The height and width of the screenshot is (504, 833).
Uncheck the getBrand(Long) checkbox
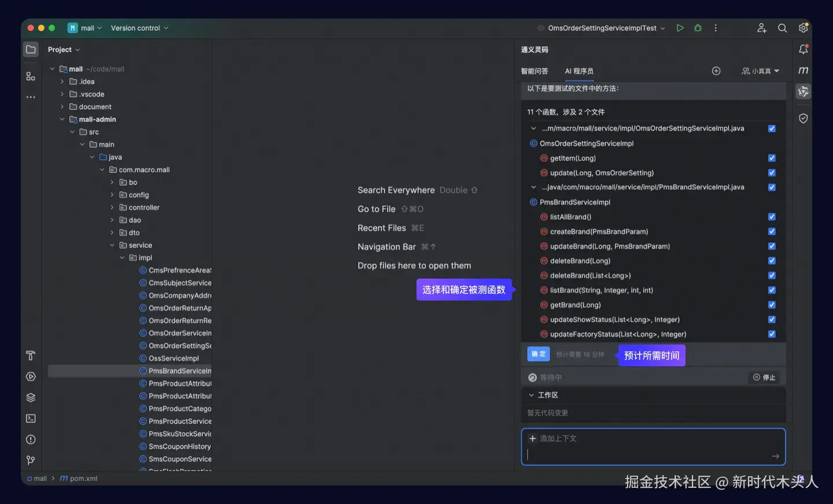point(772,305)
